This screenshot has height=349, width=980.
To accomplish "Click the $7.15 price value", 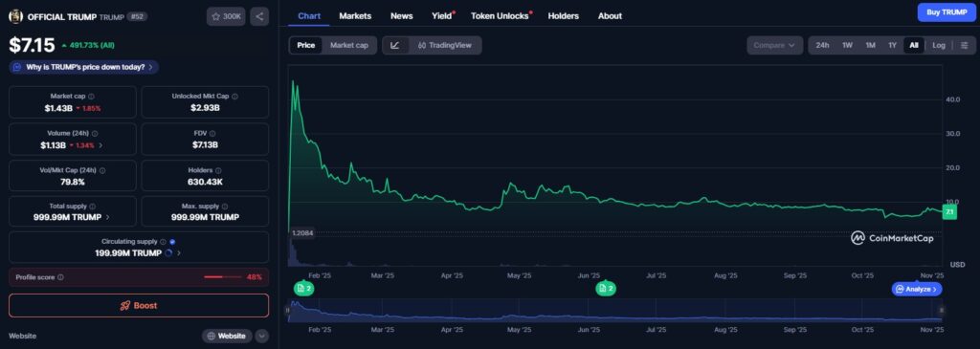I will coord(32,45).
